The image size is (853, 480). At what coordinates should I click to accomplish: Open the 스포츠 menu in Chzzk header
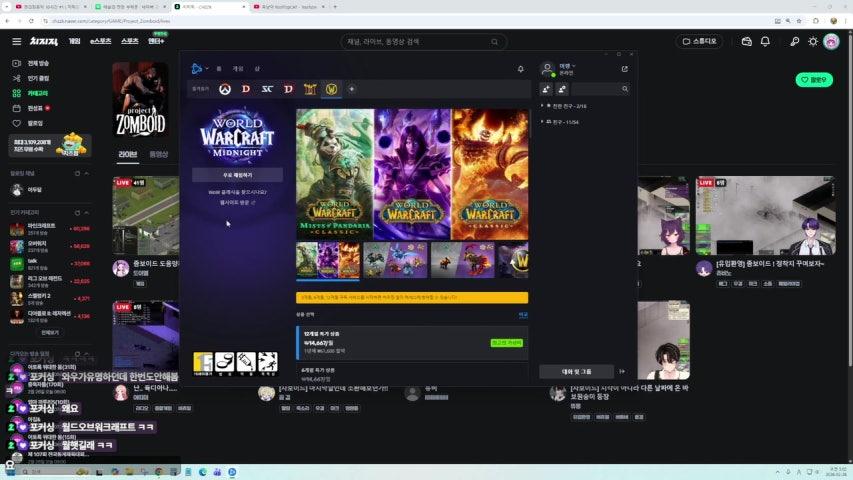click(x=129, y=41)
